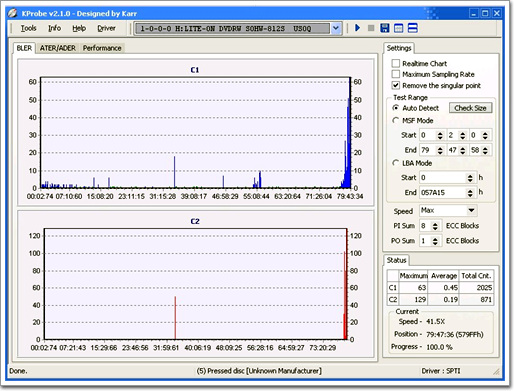Image resolution: width=514 pixels, height=391 pixels.
Task: Adjust the MSF End seconds spinner
Action: coord(463,150)
